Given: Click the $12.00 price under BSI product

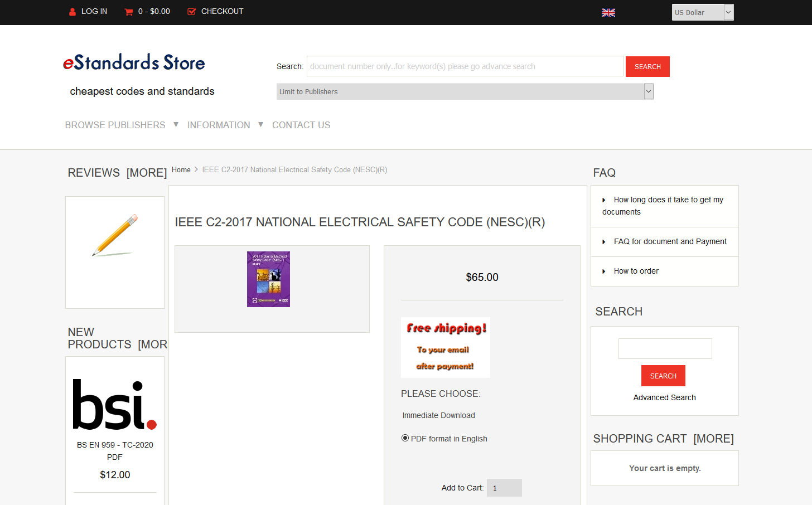Looking at the screenshot, I should point(115,475).
